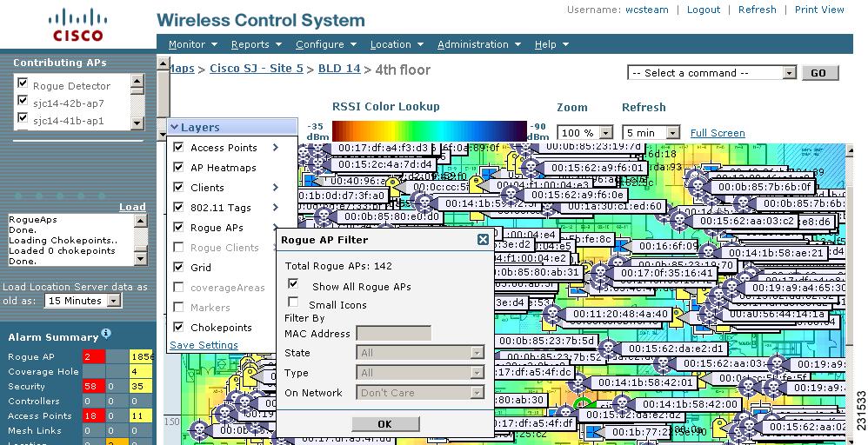Select the 00:1a:30:c1:ed:60 map label
The width and height of the screenshot is (868, 445).
(x=615, y=207)
